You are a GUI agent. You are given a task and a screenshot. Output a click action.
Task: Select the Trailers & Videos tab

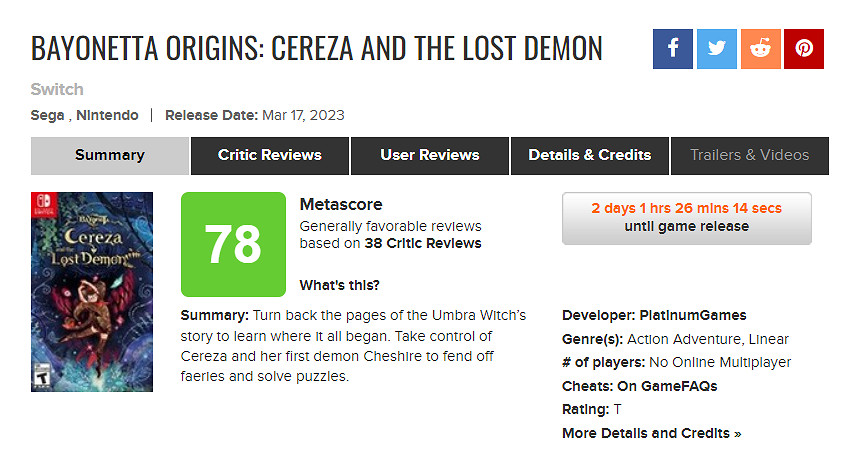750,155
